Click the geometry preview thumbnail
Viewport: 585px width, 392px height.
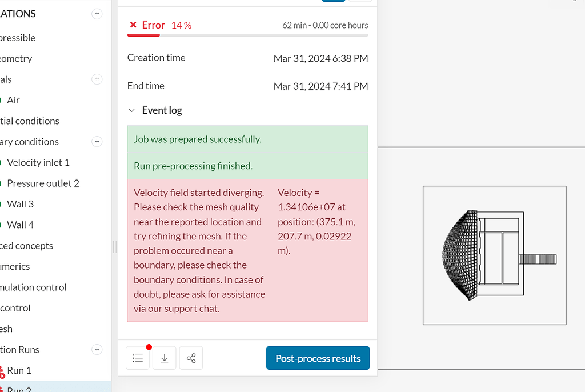coord(494,255)
